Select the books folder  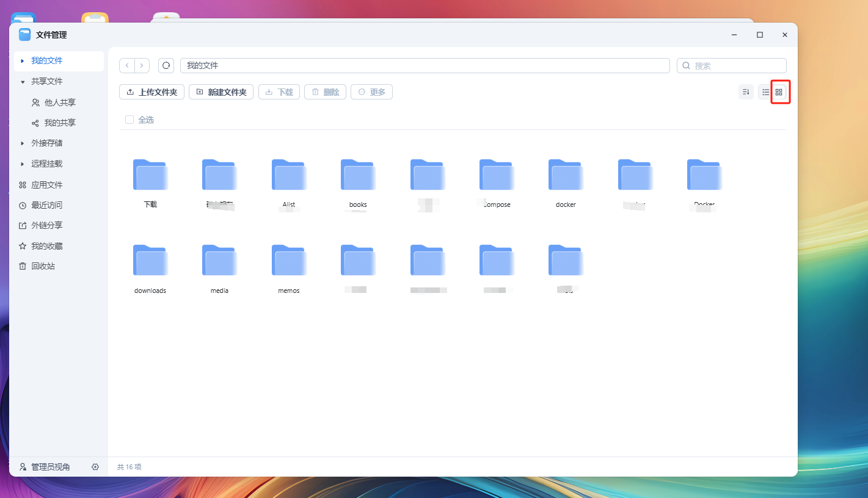tap(358, 183)
